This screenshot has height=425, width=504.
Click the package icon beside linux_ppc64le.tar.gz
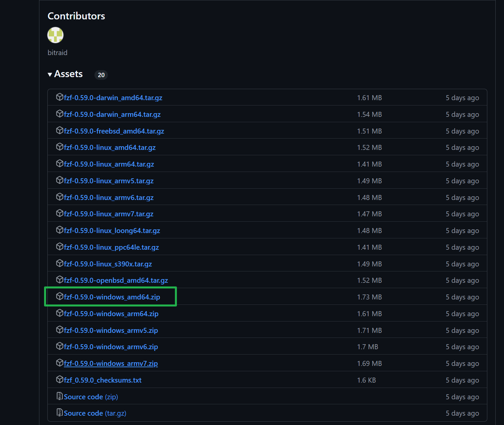(60, 247)
